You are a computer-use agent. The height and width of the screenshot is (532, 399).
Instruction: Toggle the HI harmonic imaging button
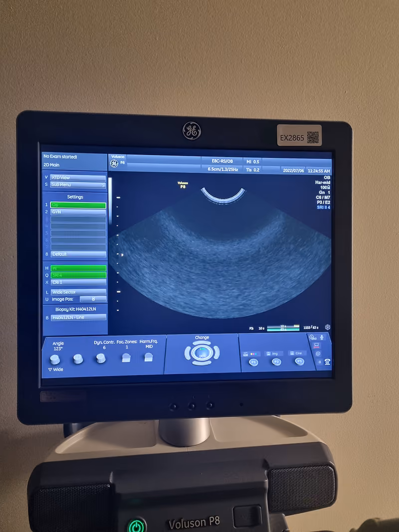78,268
